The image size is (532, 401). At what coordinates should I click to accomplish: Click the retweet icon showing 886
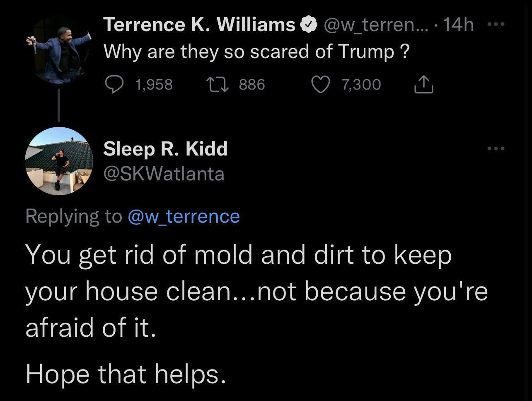[x=217, y=84]
